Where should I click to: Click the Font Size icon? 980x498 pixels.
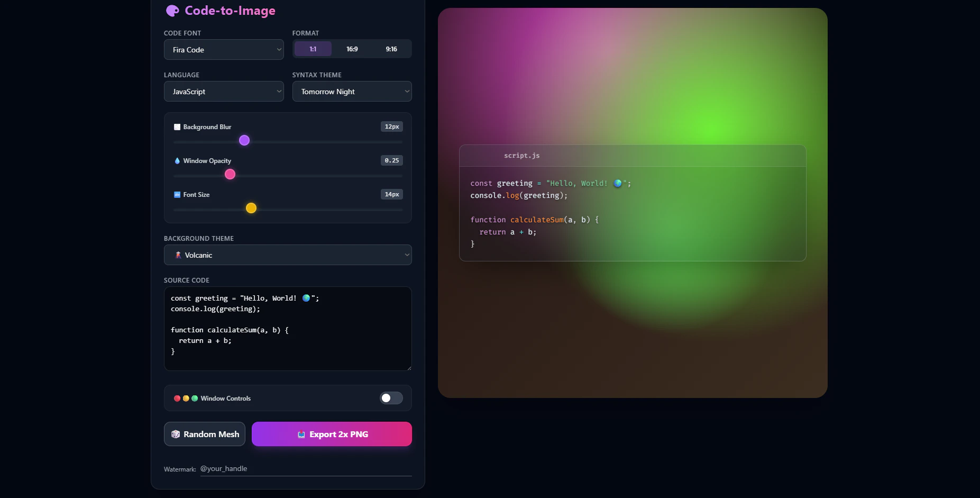pyautogui.click(x=177, y=194)
